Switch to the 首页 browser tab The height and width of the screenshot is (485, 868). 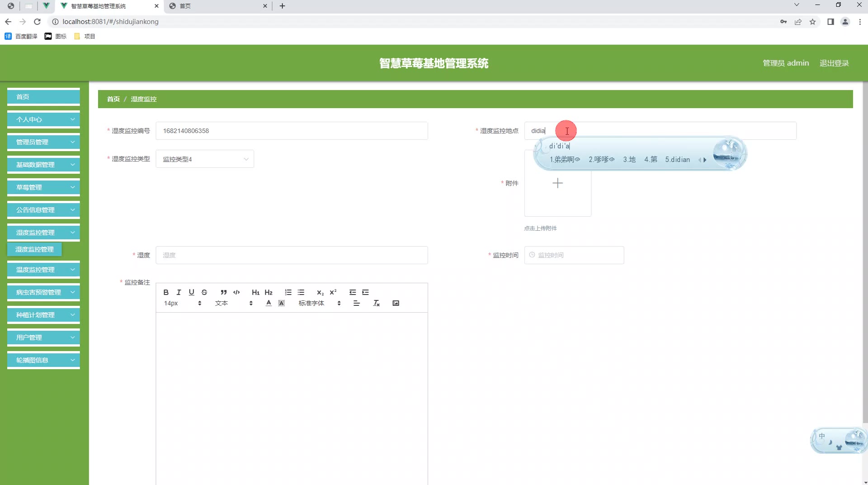[x=218, y=6]
